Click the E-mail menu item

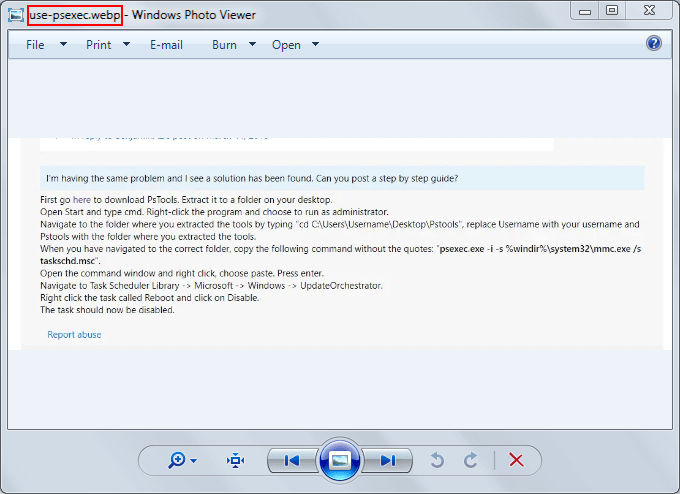pos(166,45)
